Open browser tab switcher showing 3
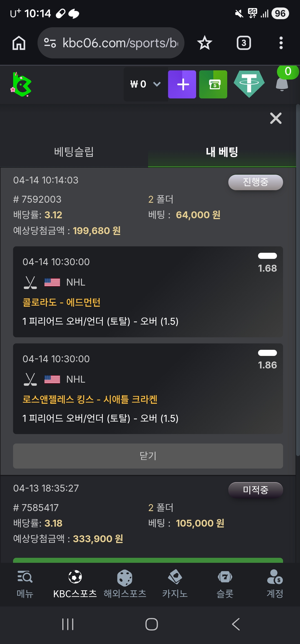This screenshot has width=300, height=644. tap(244, 43)
